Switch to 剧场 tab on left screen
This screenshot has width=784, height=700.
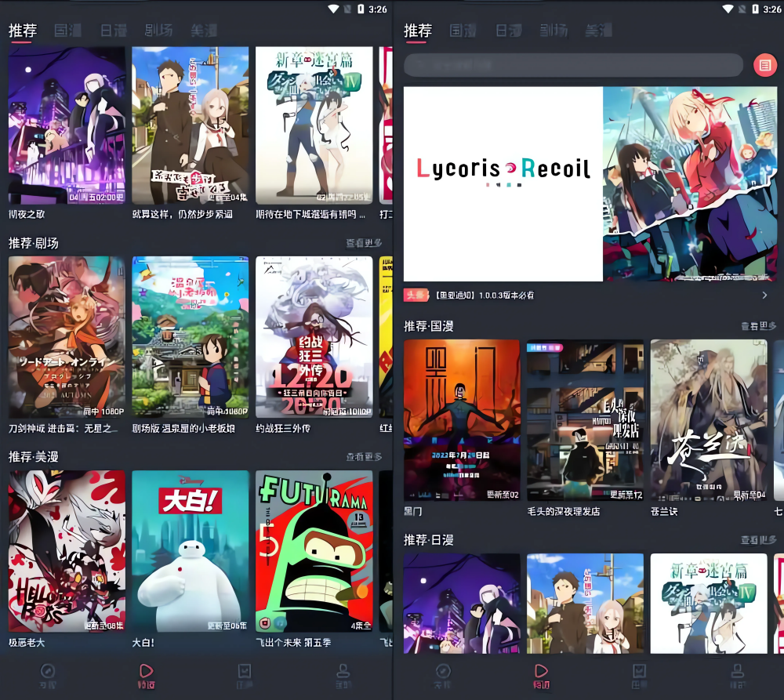(x=159, y=31)
